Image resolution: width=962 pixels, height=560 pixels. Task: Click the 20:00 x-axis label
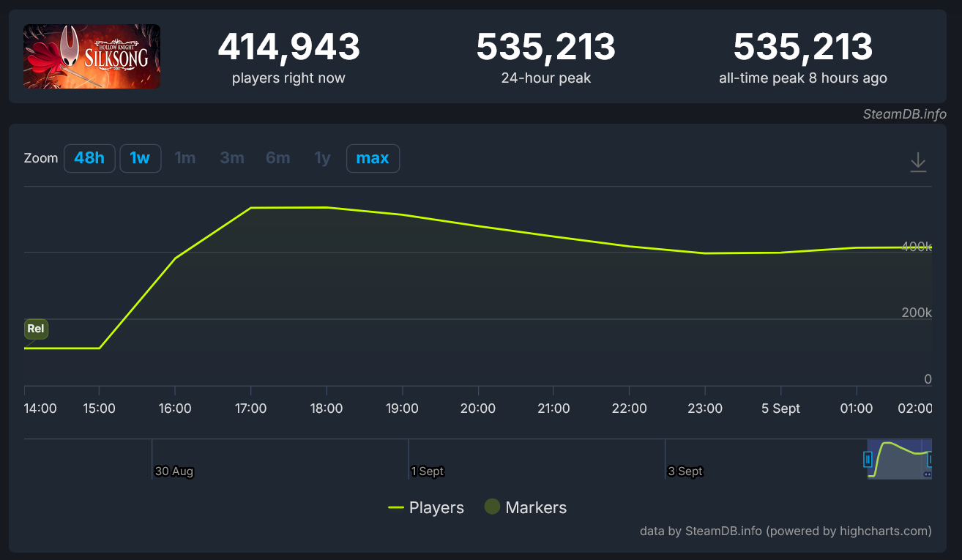click(478, 408)
